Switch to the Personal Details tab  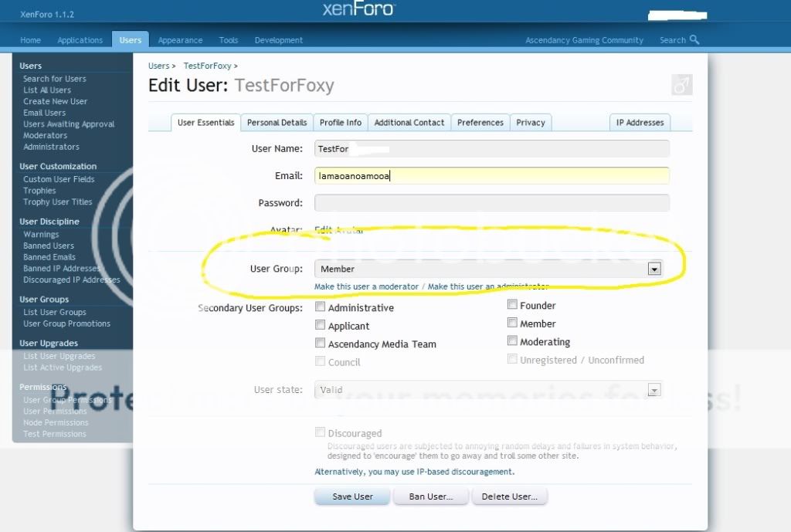click(x=277, y=123)
